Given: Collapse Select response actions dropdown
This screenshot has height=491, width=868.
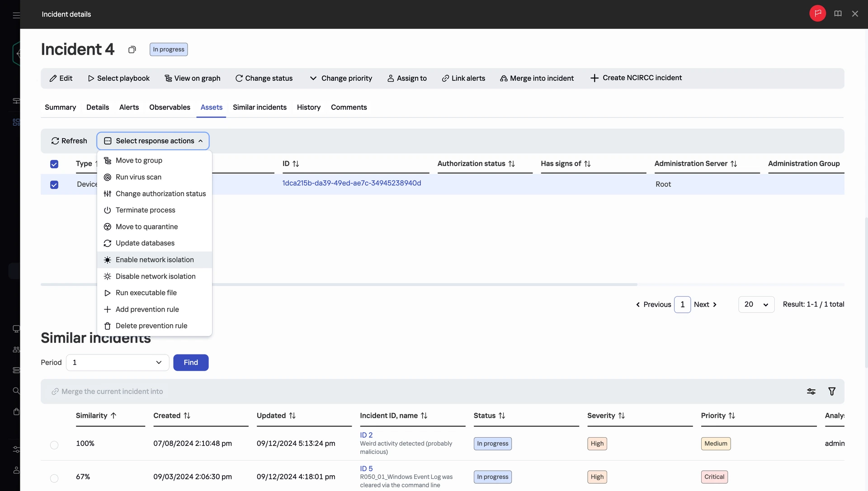Looking at the screenshot, I should coord(153,141).
